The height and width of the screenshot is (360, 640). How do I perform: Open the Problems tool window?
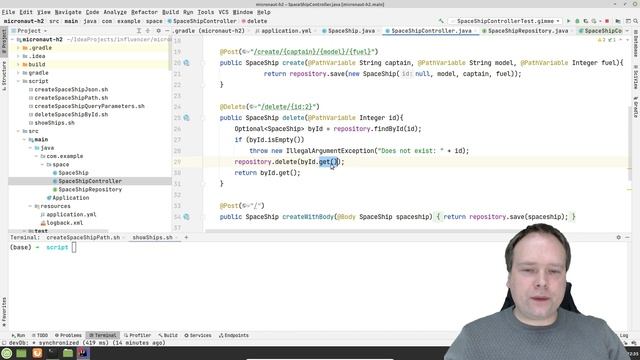[x=68, y=335]
